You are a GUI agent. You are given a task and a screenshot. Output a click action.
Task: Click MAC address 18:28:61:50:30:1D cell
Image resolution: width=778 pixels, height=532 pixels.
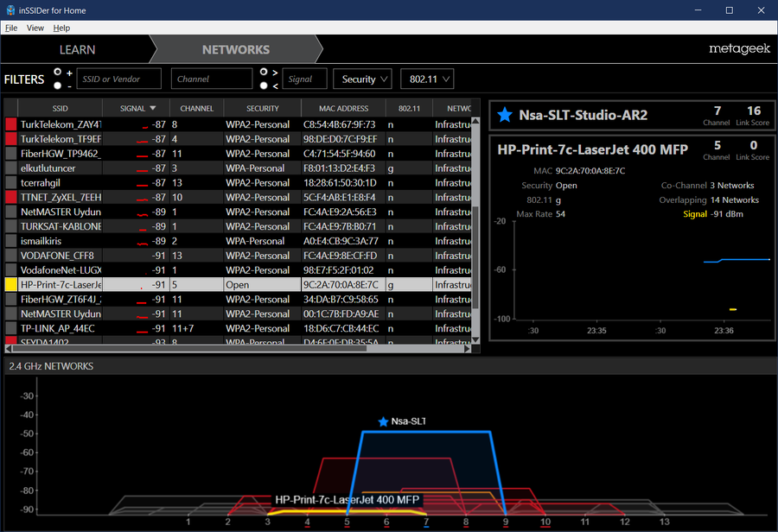click(343, 183)
